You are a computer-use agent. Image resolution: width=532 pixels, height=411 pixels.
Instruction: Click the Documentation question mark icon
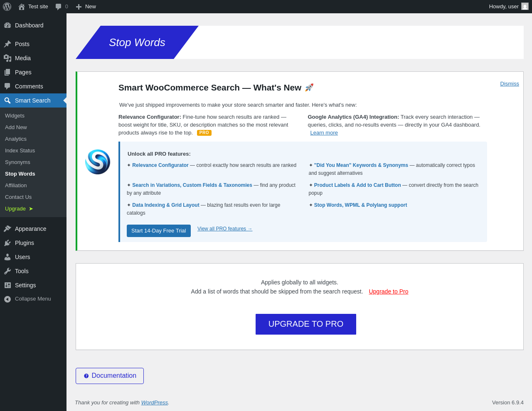pyautogui.click(x=86, y=376)
